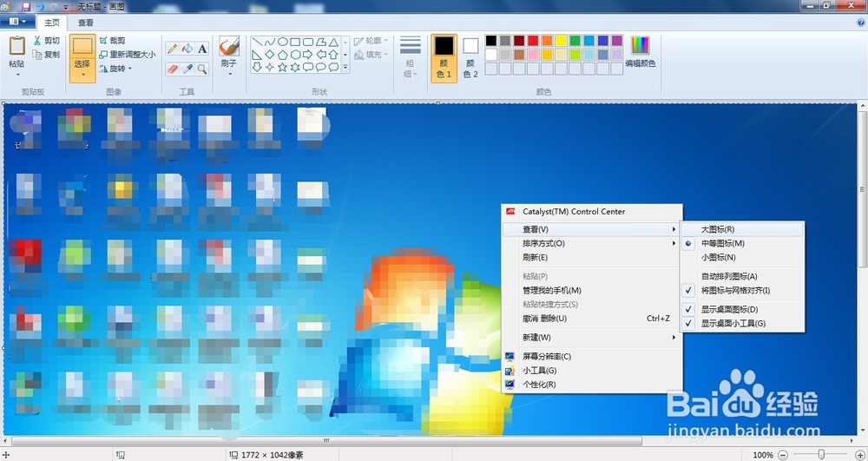Click the 裁剪 crop button
The height and width of the screenshot is (461, 868).
click(x=112, y=41)
